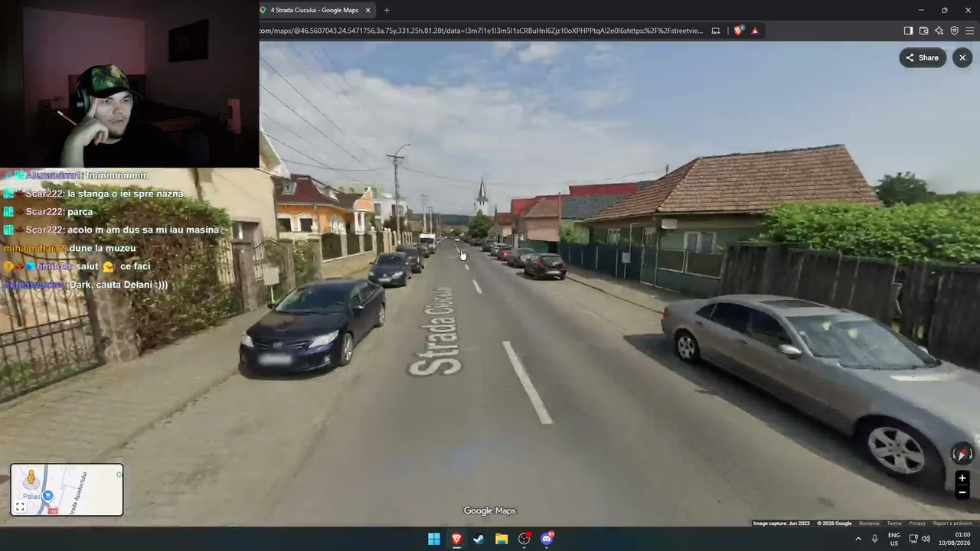Image resolution: width=980 pixels, height=551 pixels.
Task: Zoom in on the Street View image
Action: (x=962, y=478)
